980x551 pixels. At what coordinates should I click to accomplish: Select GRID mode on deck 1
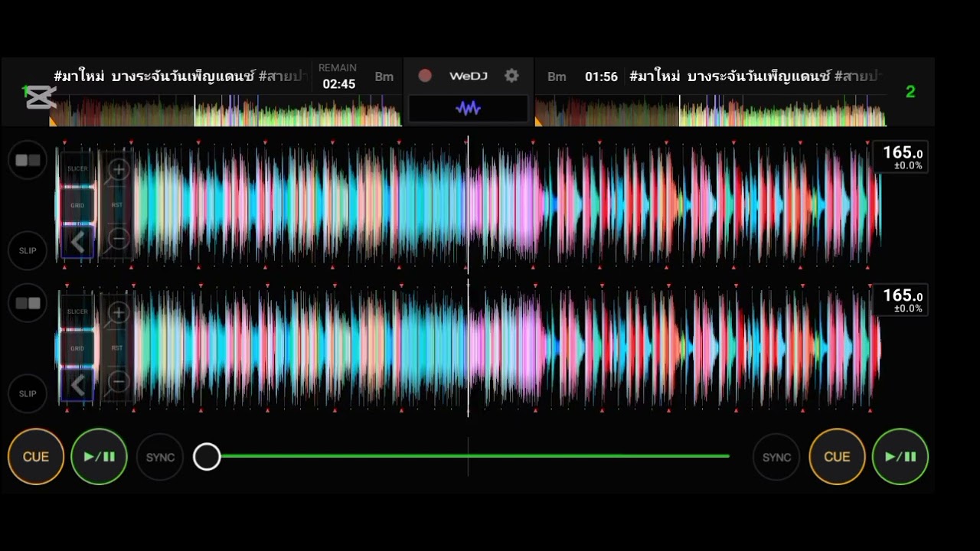tap(77, 205)
